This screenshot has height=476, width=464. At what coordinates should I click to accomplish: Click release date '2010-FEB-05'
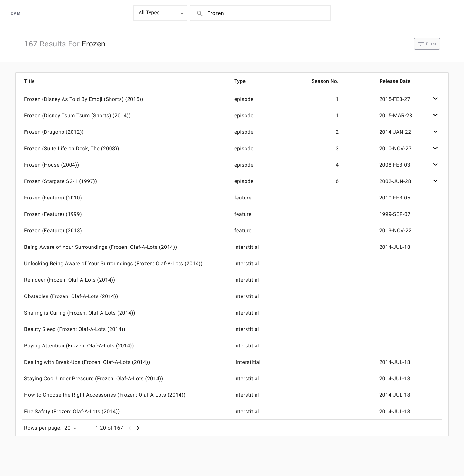click(x=395, y=198)
